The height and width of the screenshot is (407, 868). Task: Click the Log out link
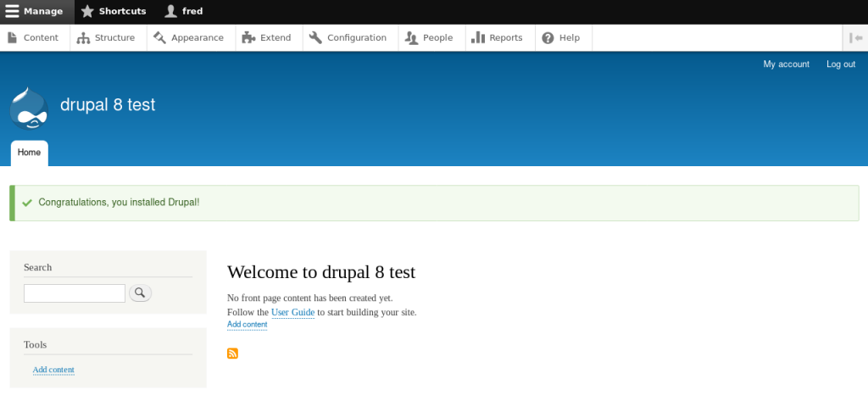(841, 64)
